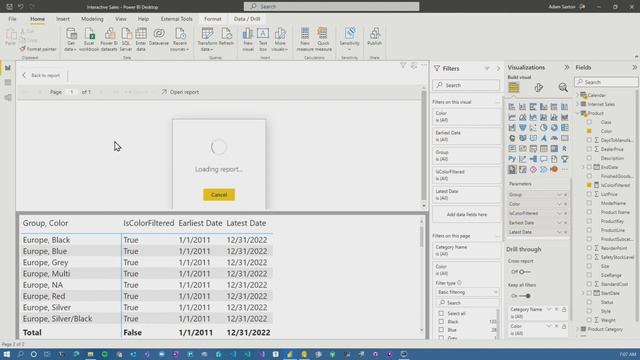This screenshot has width=640, height=360.
Task: Switch to Report view in the left sidebar
Action: (8, 68)
